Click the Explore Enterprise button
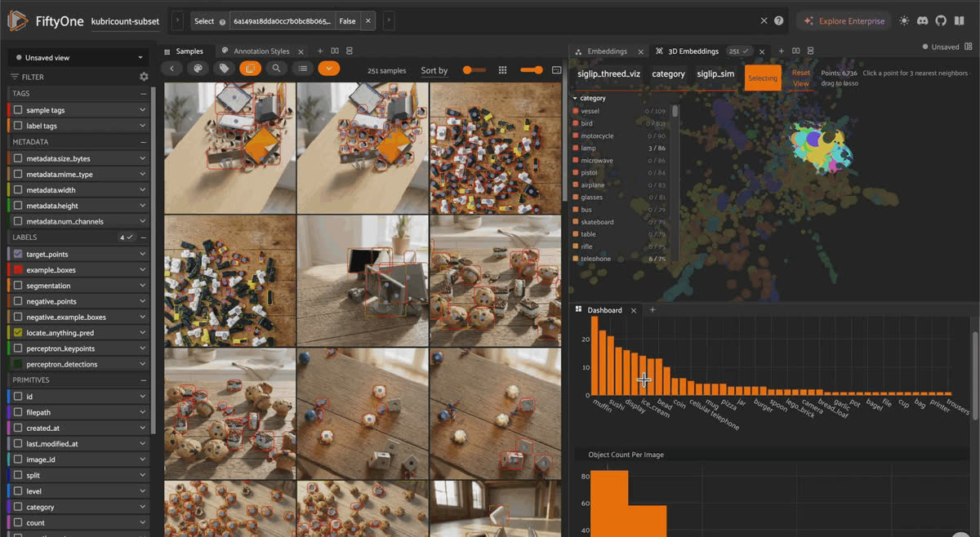Screen dimensions: 980x537 coord(844,21)
